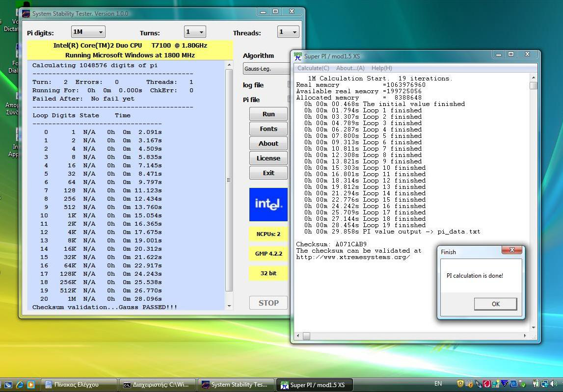Open the Calculate(C) menu in Super PI

[x=313, y=68]
